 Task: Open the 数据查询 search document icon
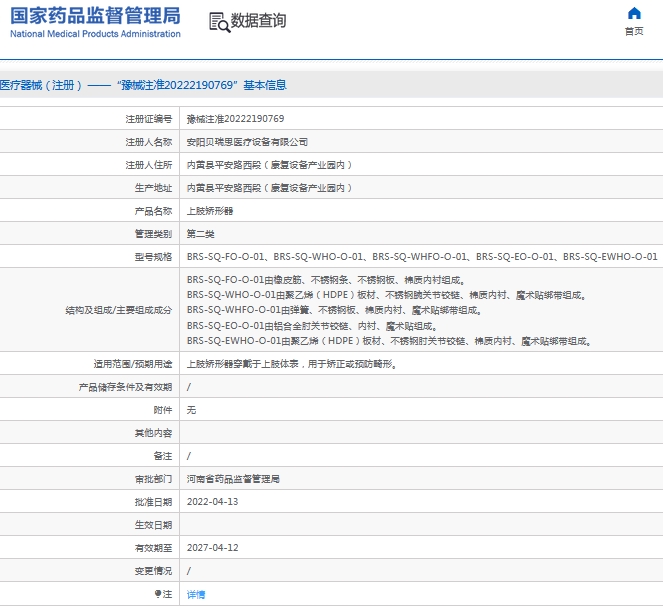pyautogui.click(x=219, y=22)
